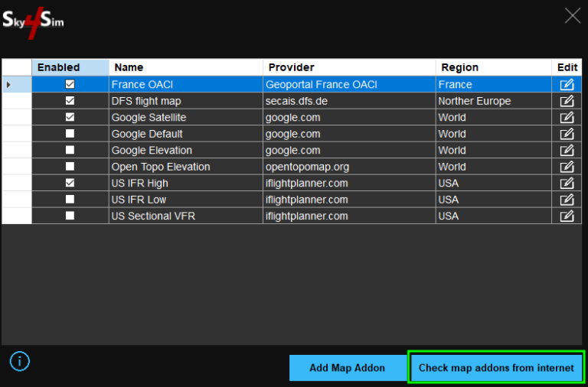Click USA region in US Sectional VFR row

click(x=494, y=216)
